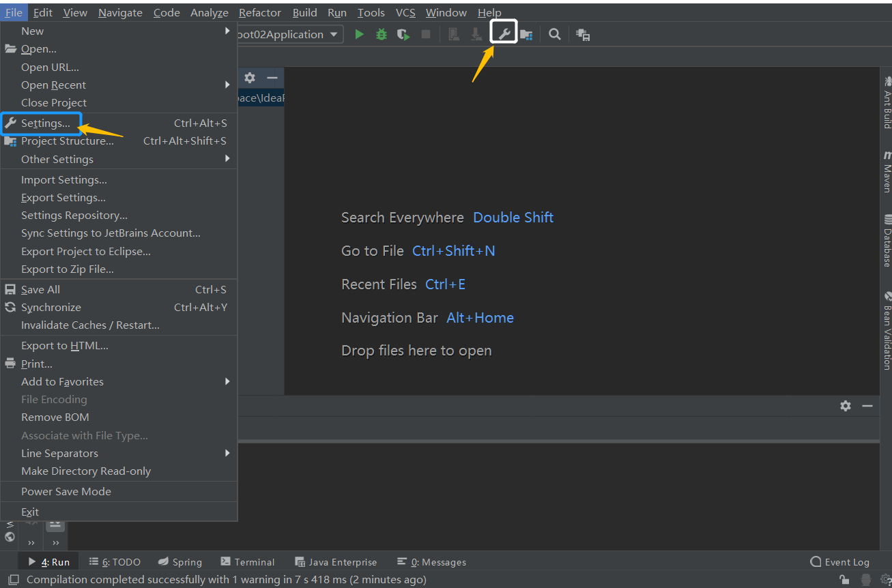892x588 pixels.
Task: Open the Edit menu
Action: point(42,12)
